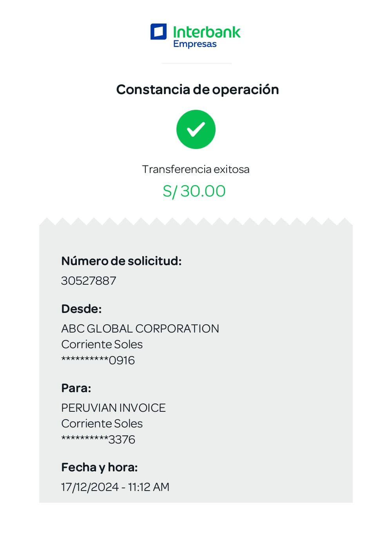Click the Fecha y hora label

coord(100,467)
